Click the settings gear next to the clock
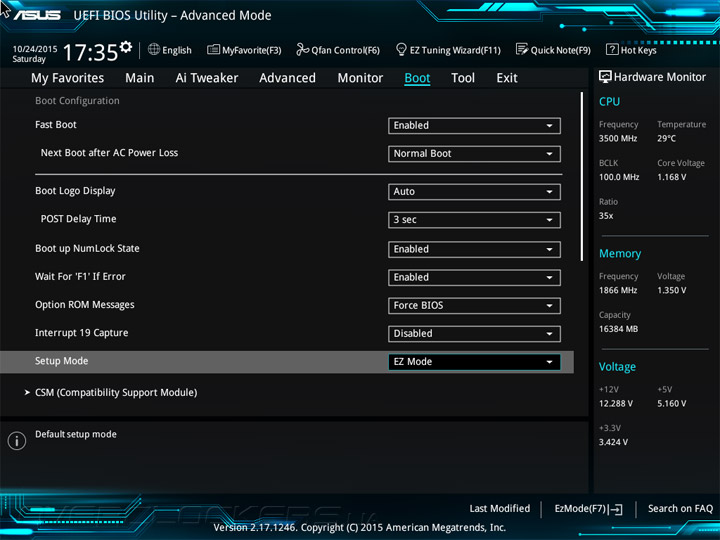 126,46
